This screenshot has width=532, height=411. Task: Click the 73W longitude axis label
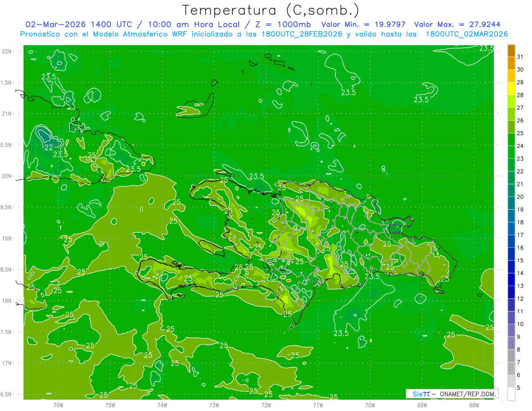[214, 405]
